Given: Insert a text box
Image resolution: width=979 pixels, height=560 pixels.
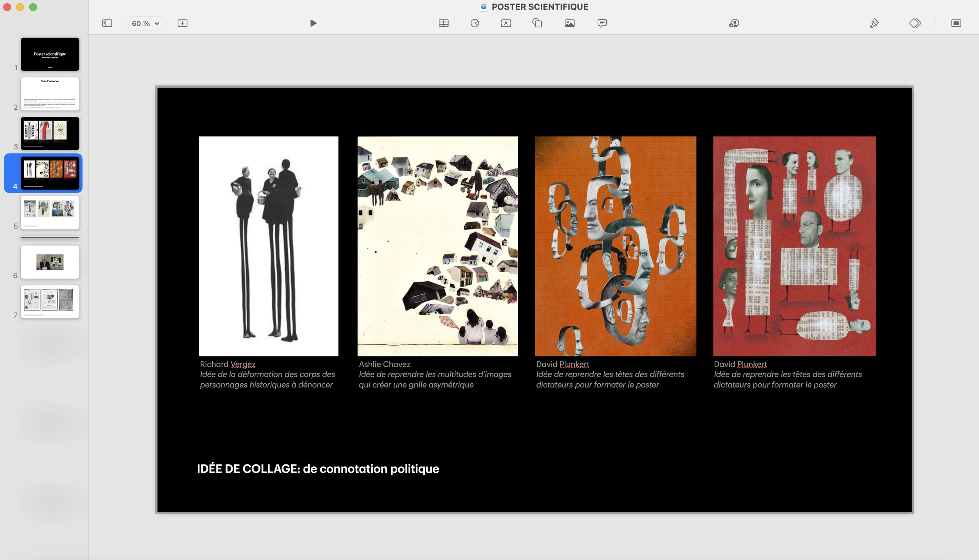Looking at the screenshot, I should click(x=506, y=23).
